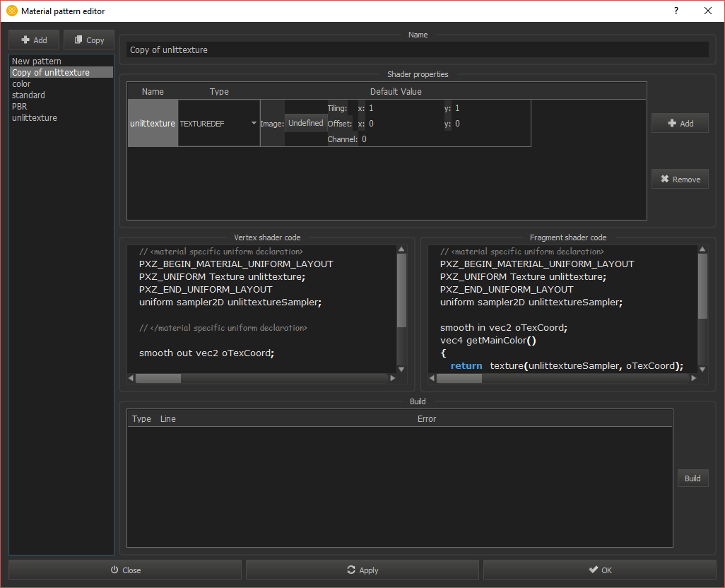Image resolution: width=725 pixels, height=588 pixels.
Task: Remove the selected shader property
Action: tap(679, 180)
